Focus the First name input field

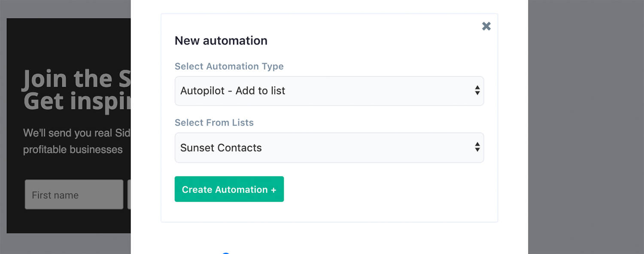pos(74,195)
